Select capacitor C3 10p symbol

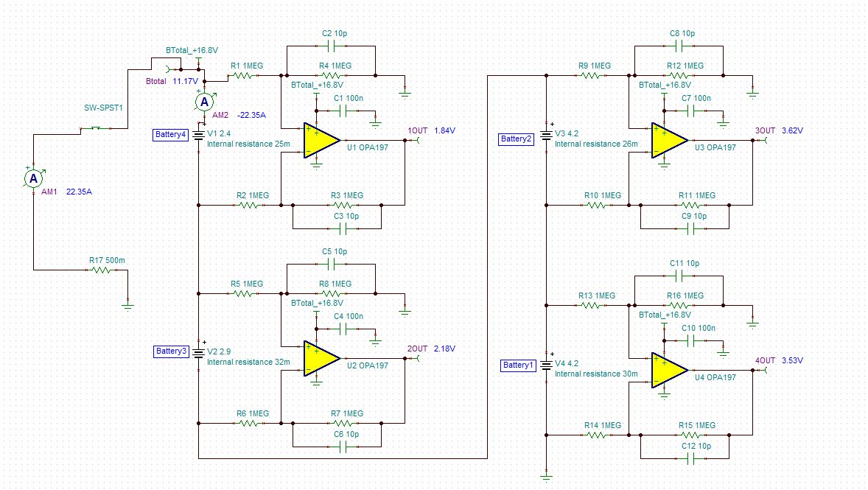(x=343, y=228)
